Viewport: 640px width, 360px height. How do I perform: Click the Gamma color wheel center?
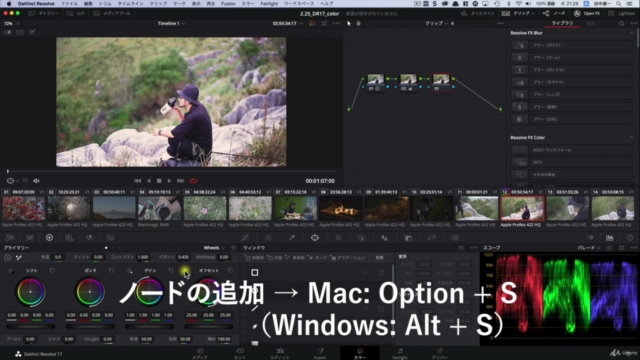tap(90, 292)
